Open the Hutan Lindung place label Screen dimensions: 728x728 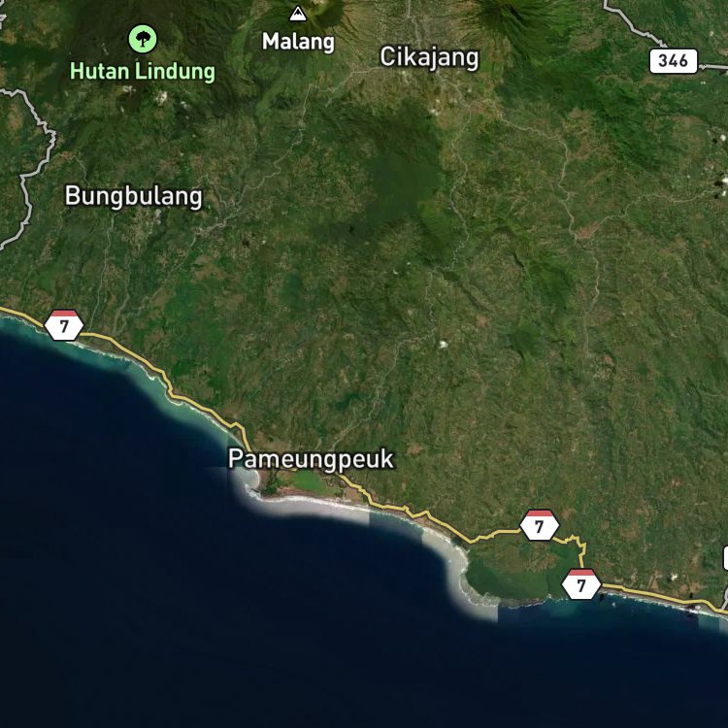click(143, 72)
